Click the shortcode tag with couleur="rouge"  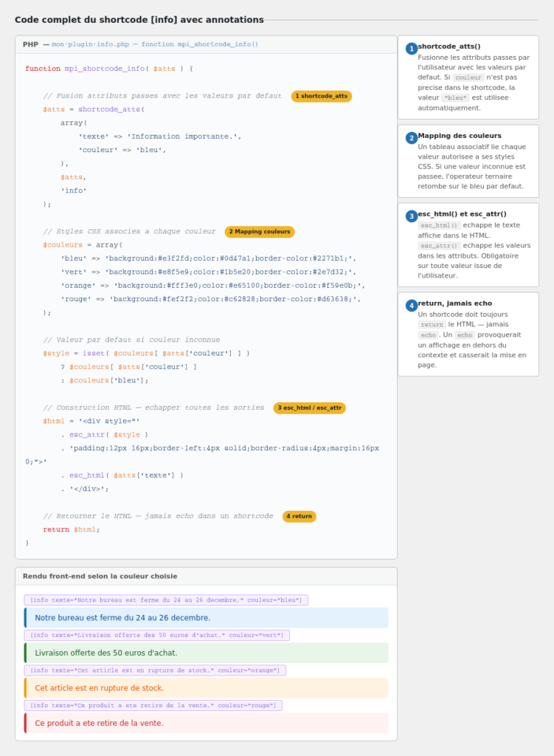click(153, 705)
